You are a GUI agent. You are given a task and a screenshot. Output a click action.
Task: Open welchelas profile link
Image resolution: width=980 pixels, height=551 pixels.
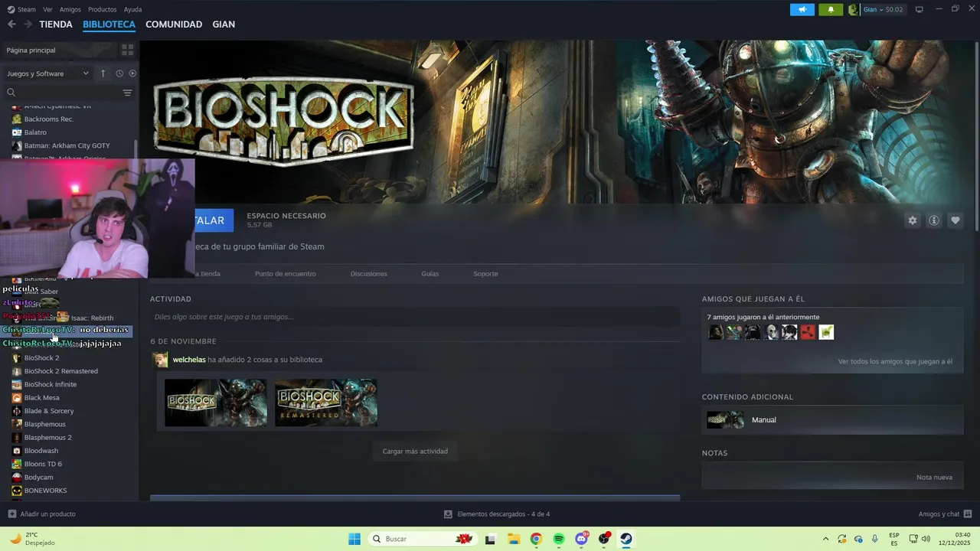click(x=189, y=360)
